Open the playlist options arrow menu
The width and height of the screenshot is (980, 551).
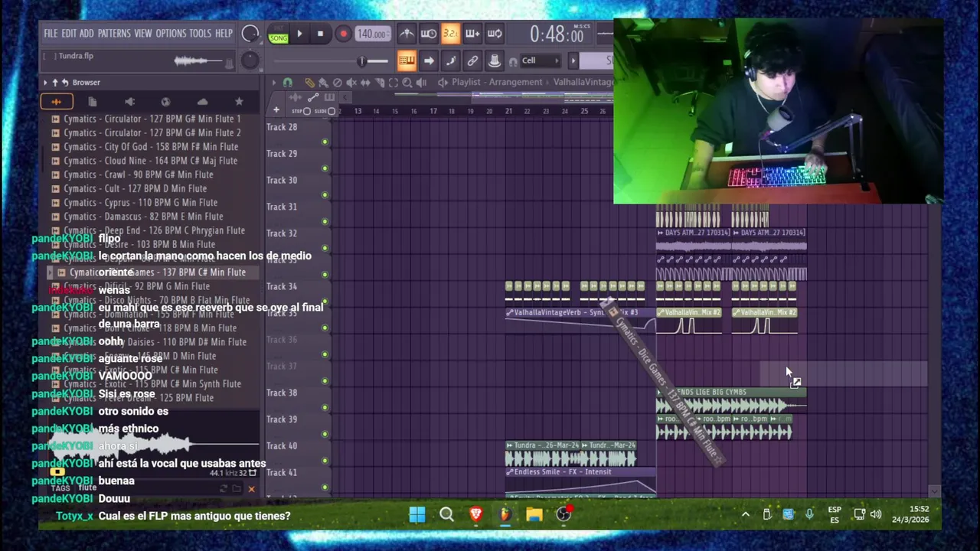pos(273,83)
